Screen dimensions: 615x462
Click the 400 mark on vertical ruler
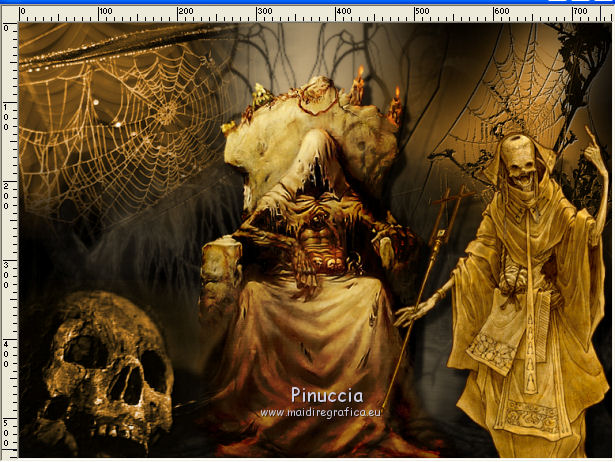[6, 354]
